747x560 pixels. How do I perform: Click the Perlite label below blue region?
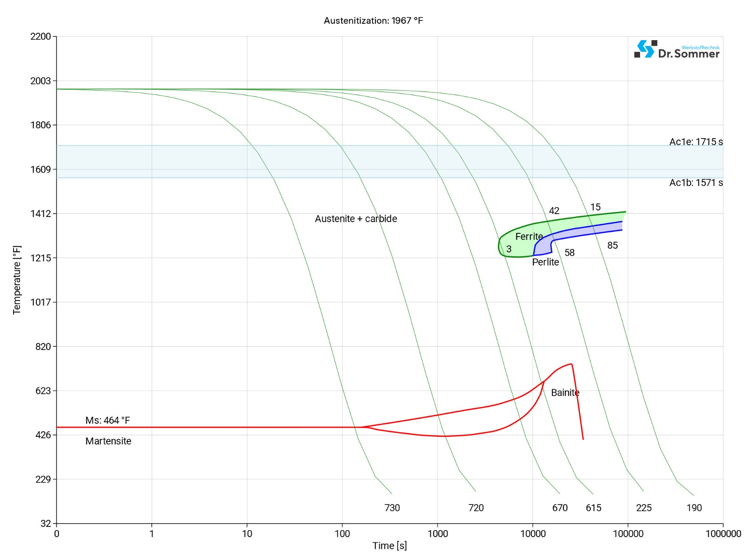(x=545, y=262)
